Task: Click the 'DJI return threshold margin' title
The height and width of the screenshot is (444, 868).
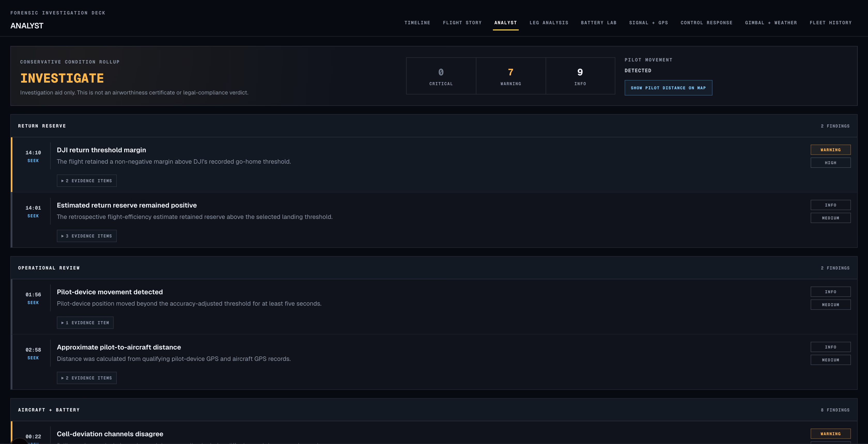Action: click(102, 150)
